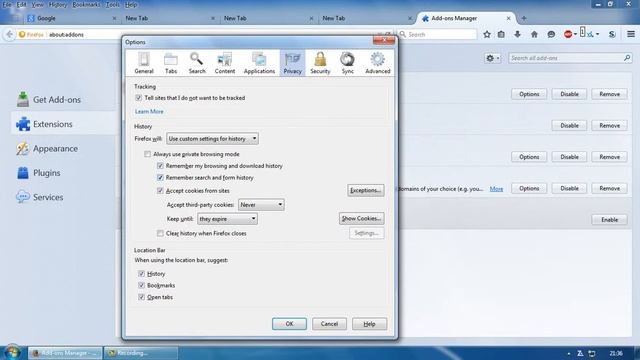Toggle History location bar suggestion
Viewport: 640px width, 360px height.
tap(141, 273)
